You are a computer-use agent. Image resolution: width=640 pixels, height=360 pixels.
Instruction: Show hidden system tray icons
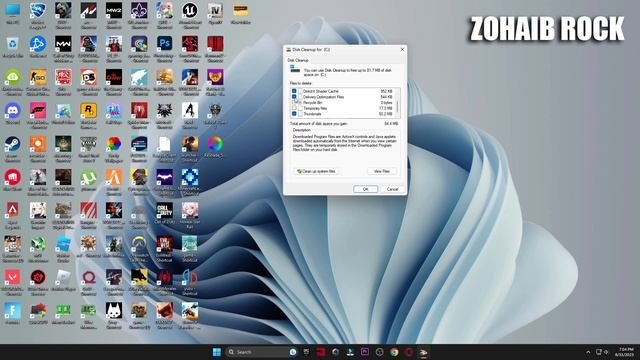[588, 352]
